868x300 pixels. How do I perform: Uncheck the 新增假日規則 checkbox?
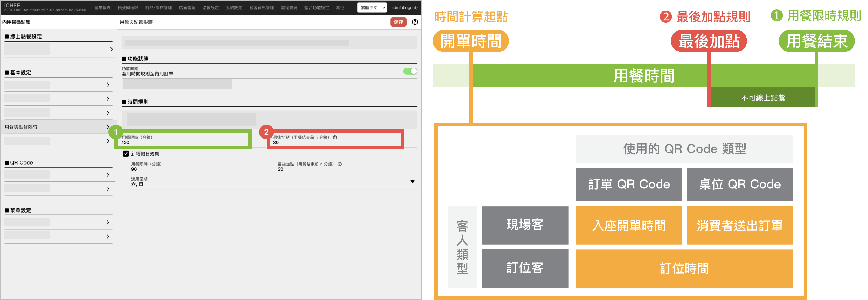click(126, 153)
